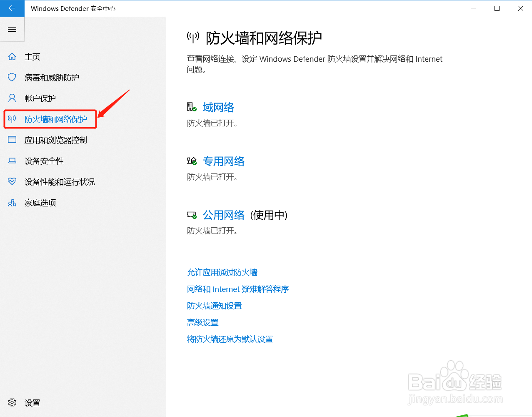This screenshot has width=532, height=417.
Task: Go to 主页 in the sidebar
Action: [32, 57]
